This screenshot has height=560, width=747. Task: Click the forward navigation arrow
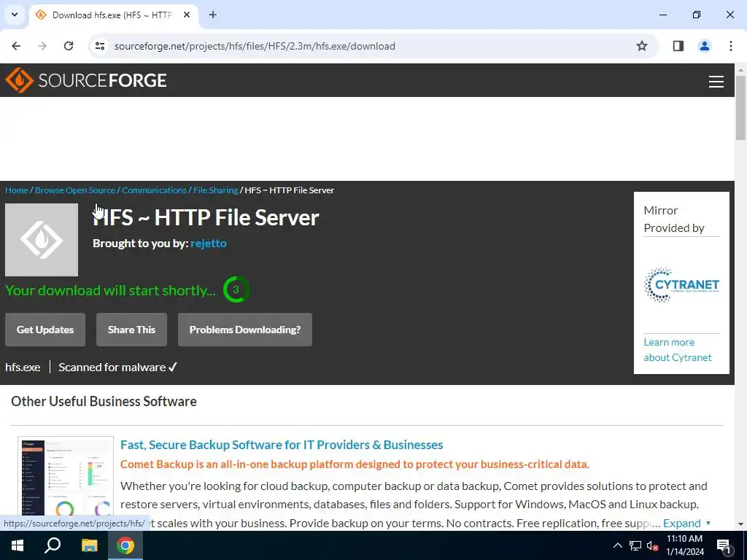42,46
